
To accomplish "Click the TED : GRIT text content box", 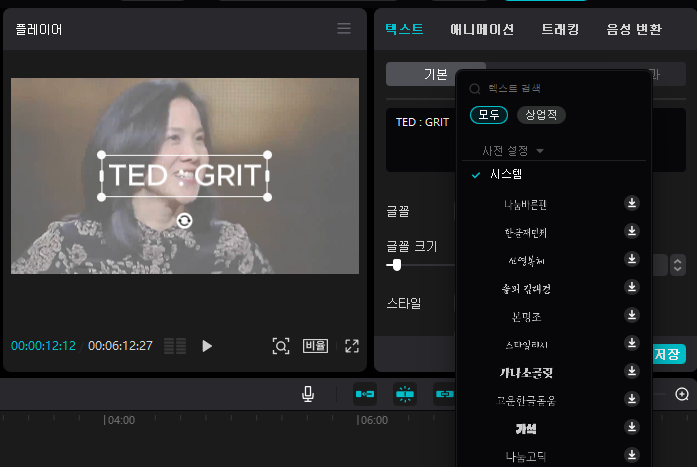I will click(421, 140).
